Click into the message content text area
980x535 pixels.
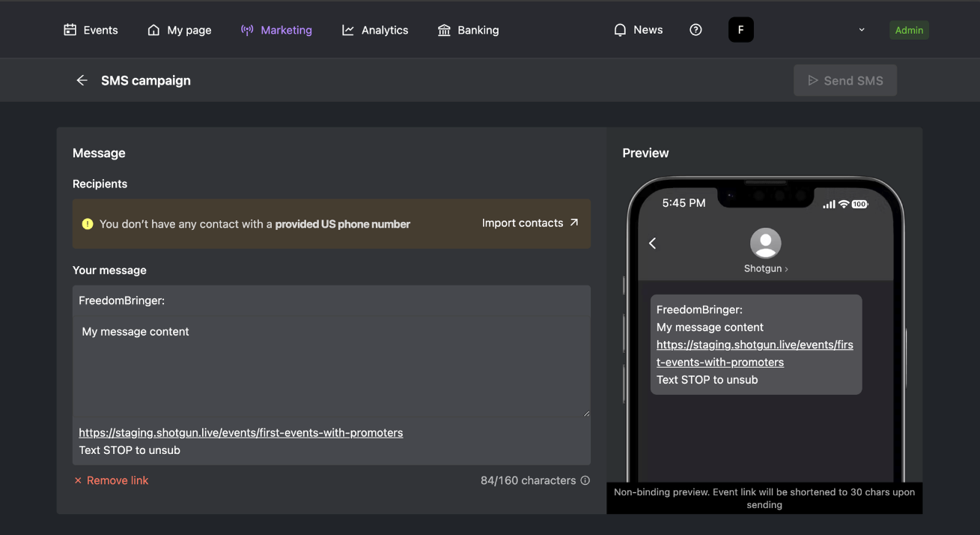coord(332,366)
